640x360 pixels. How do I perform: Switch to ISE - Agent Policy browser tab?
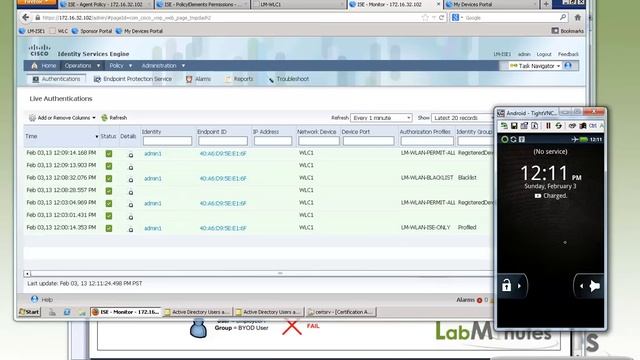(x=105, y=4)
